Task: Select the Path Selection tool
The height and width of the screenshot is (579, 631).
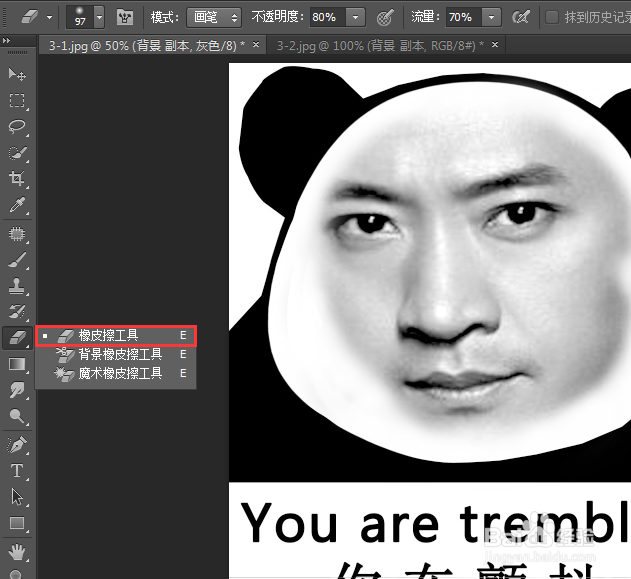Action: pos(17,497)
